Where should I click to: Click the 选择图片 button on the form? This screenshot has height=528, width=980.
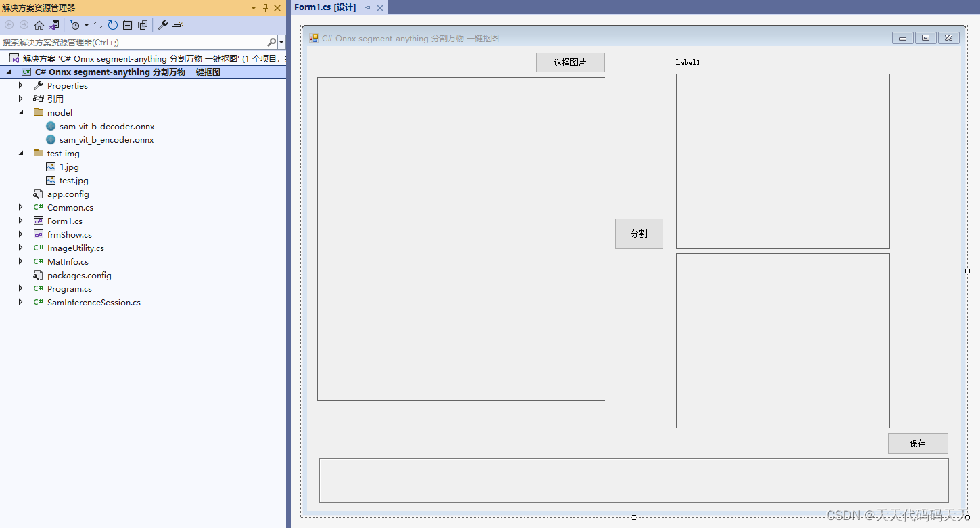point(570,62)
